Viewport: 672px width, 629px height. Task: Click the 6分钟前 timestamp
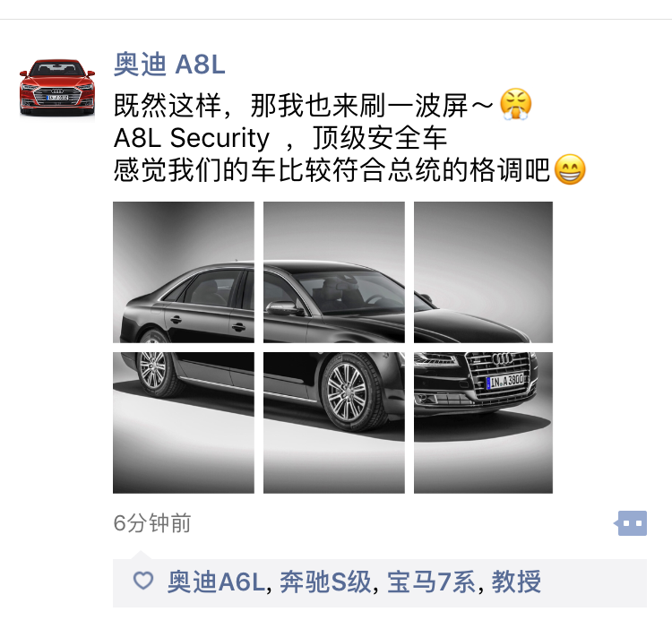152,523
